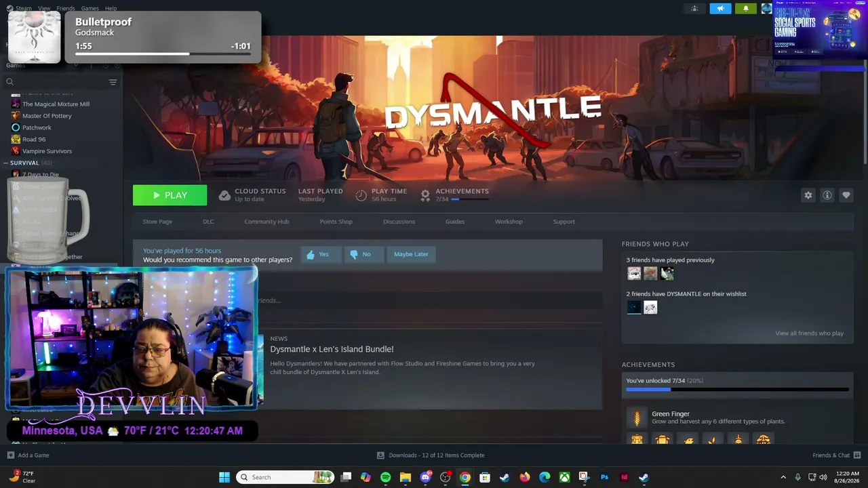This screenshot has width=868, height=488.
Task: Click the volume icon in system tray
Action: click(823, 477)
